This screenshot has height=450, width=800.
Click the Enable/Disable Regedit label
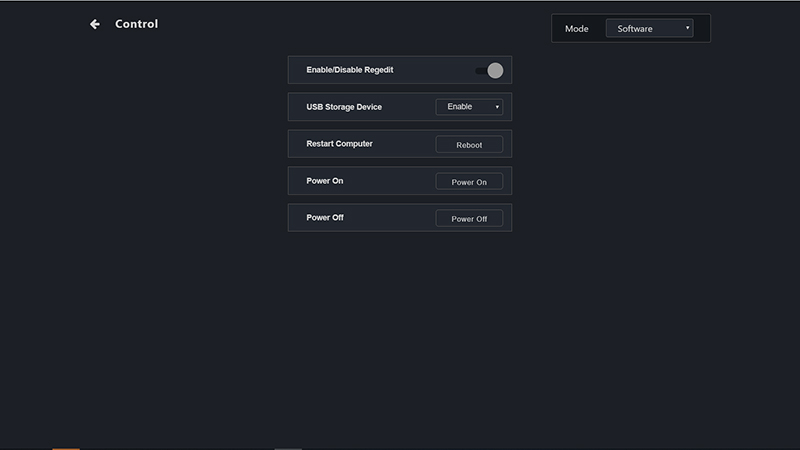pyautogui.click(x=352, y=70)
